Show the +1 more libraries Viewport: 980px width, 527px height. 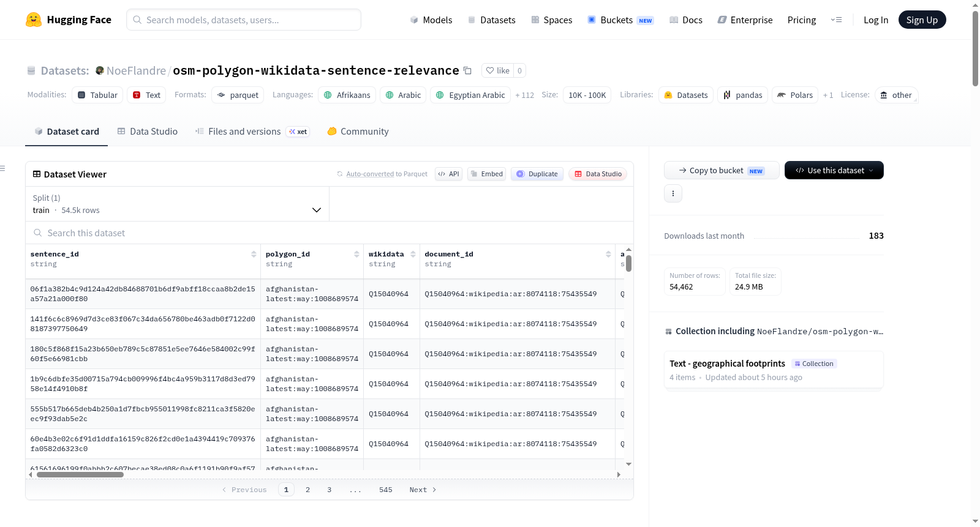828,95
